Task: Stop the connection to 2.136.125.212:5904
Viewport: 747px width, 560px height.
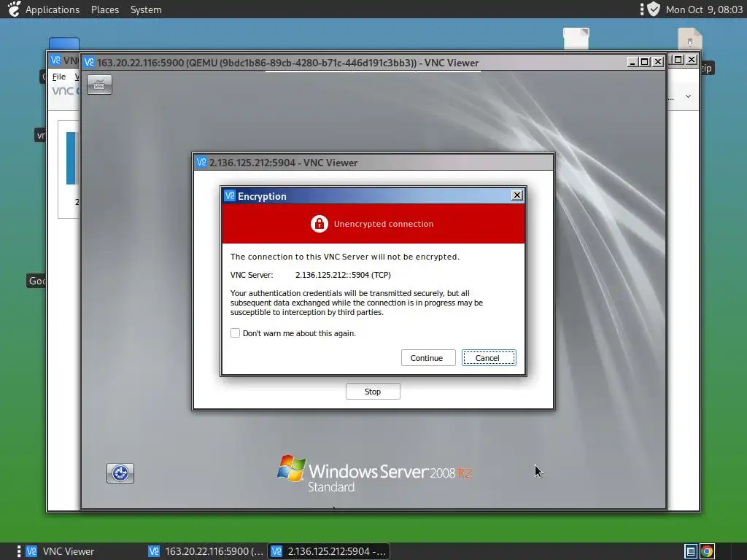Action: click(x=373, y=392)
